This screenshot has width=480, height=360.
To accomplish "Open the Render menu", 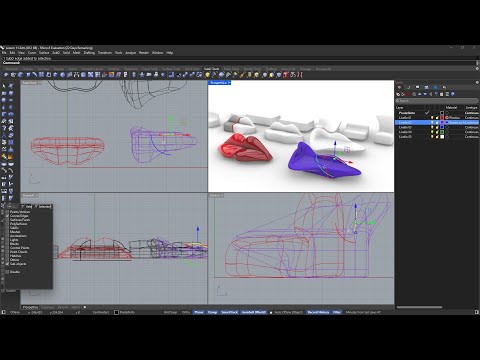I will coord(144,53).
